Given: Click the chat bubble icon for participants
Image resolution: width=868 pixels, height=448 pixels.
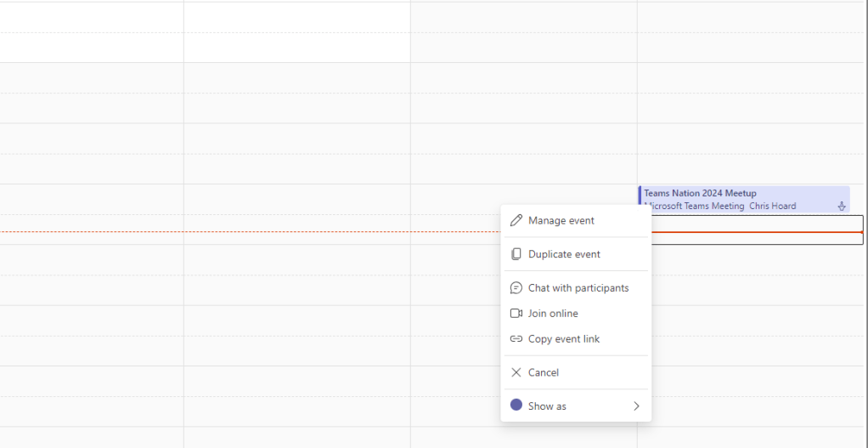Looking at the screenshot, I should click(x=516, y=288).
